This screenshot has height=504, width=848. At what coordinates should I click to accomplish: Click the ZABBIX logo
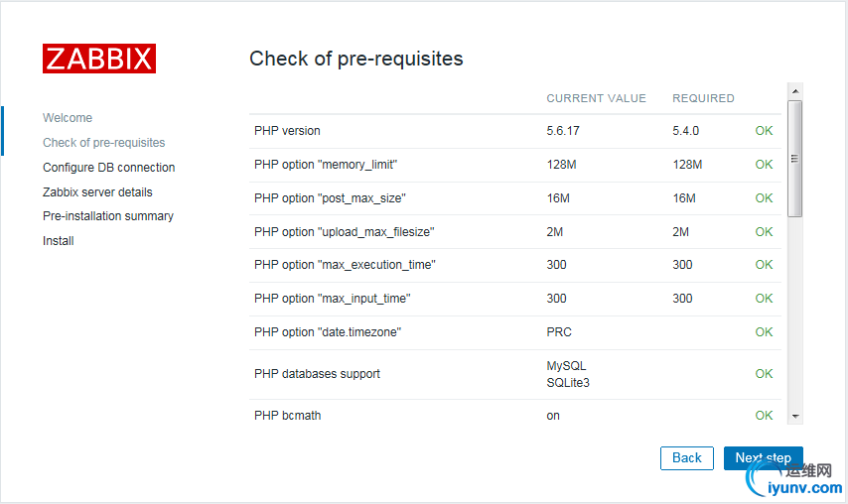click(99, 58)
